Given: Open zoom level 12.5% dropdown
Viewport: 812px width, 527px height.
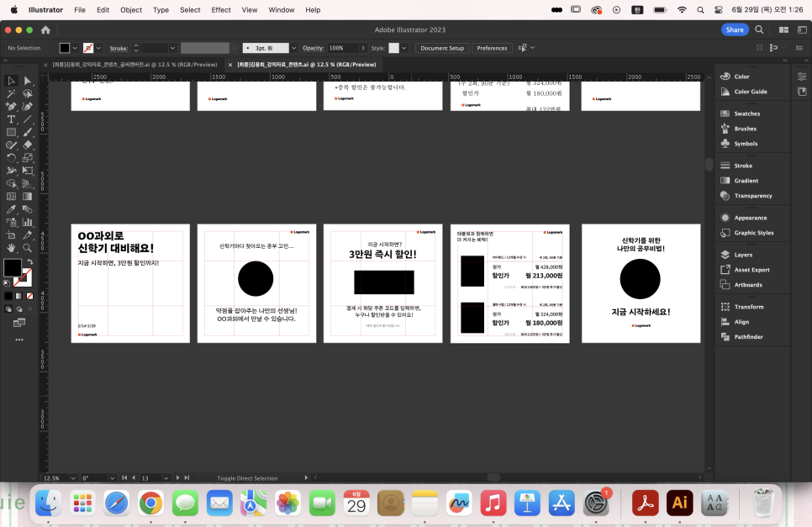Looking at the screenshot, I should point(73,478).
